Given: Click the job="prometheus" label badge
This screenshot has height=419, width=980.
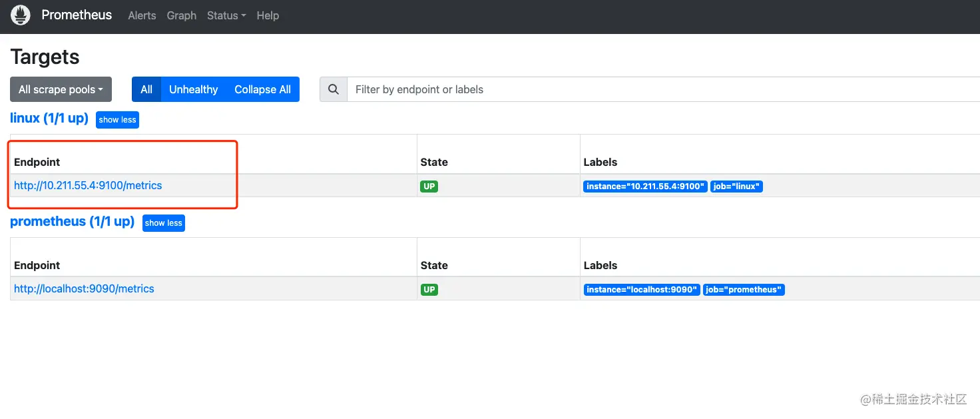Looking at the screenshot, I should tap(744, 290).
